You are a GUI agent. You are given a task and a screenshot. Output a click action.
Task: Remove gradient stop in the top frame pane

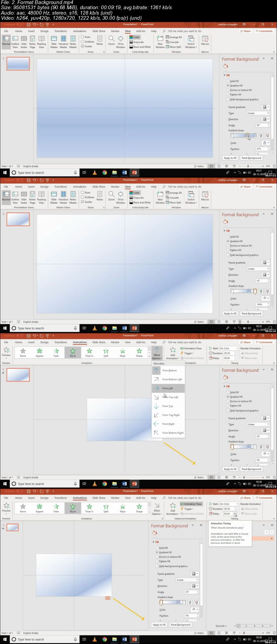[267, 136]
